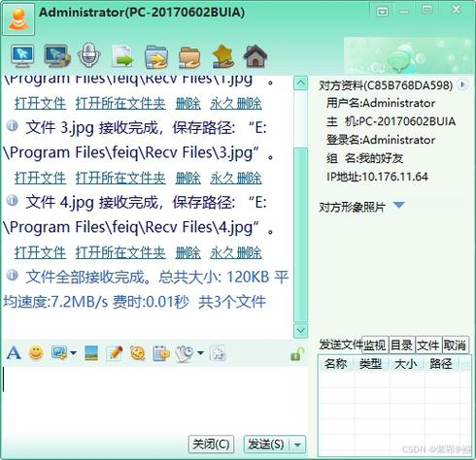Click the info icon beside the 3.jpg message
The image size is (476, 460).
pos(13,125)
